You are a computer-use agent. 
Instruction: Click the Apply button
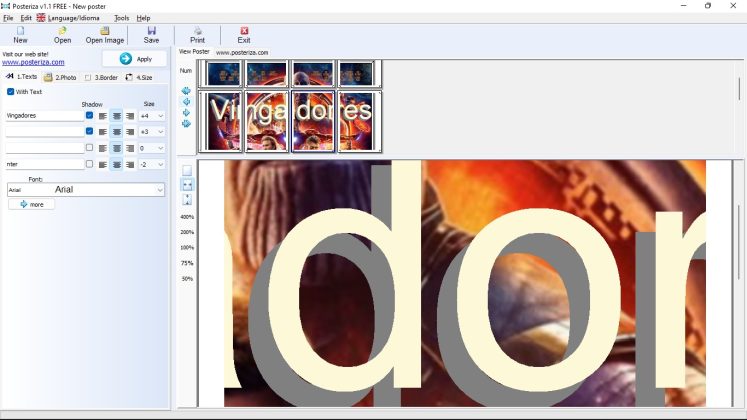(135, 59)
